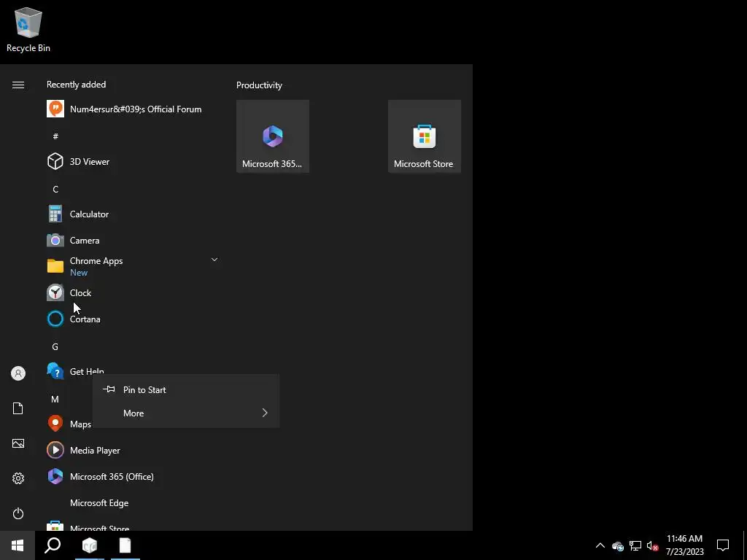Open Documents from Start sidebar
Viewport: 747px width, 560px height.
[18, 408]
